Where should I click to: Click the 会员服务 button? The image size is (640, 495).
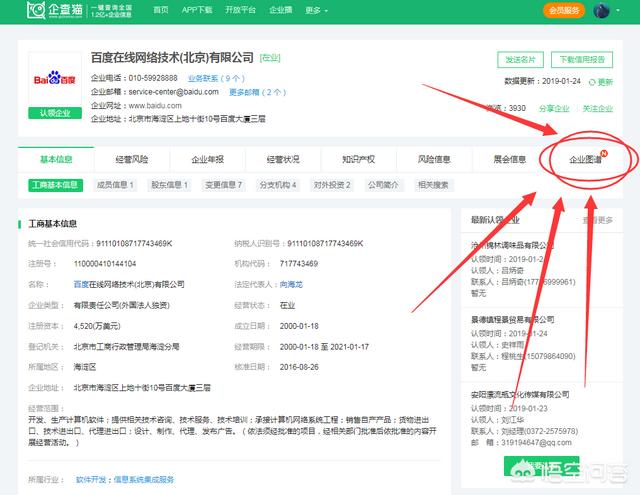pos(564,11)
